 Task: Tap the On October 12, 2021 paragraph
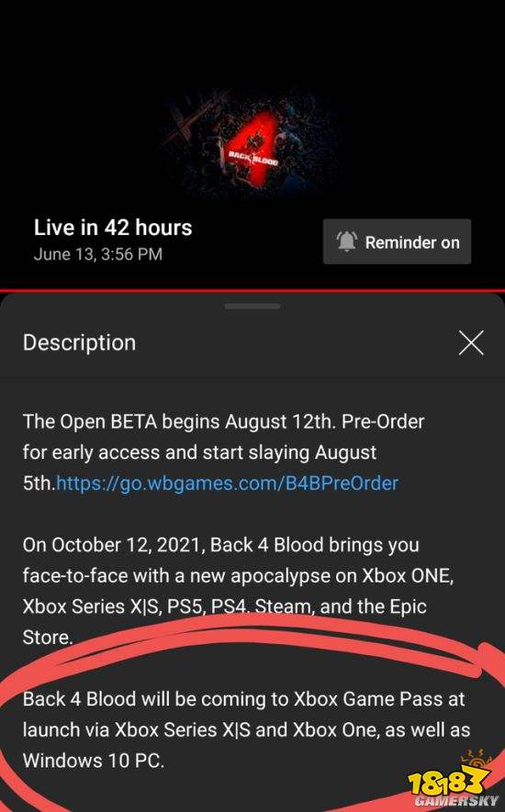coord(239,591)
